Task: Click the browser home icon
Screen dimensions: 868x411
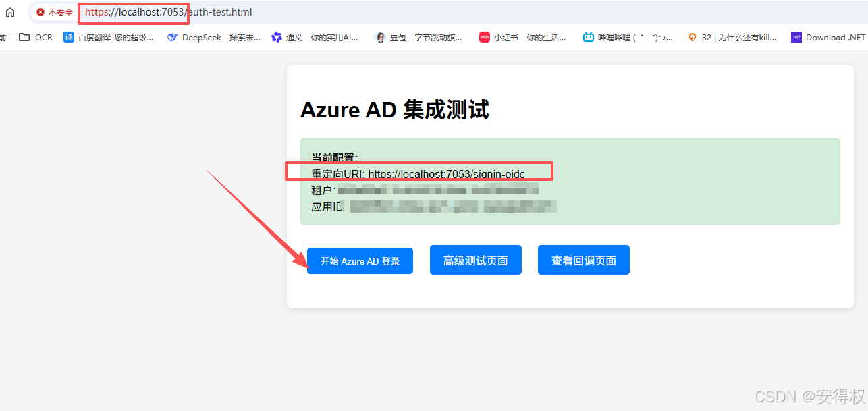Action: coord(10,12)
